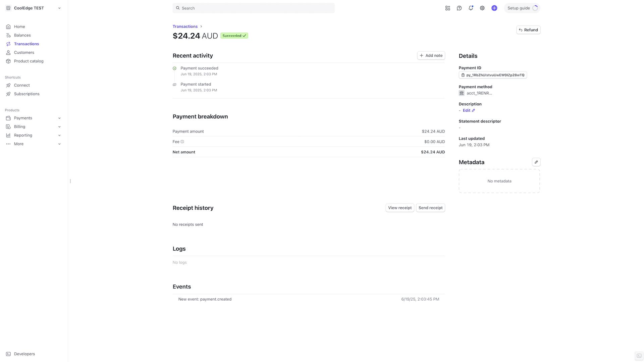Open the apps grid icon near the top
The width and height of the screenshot is (644, 362).
pos(447,8)
